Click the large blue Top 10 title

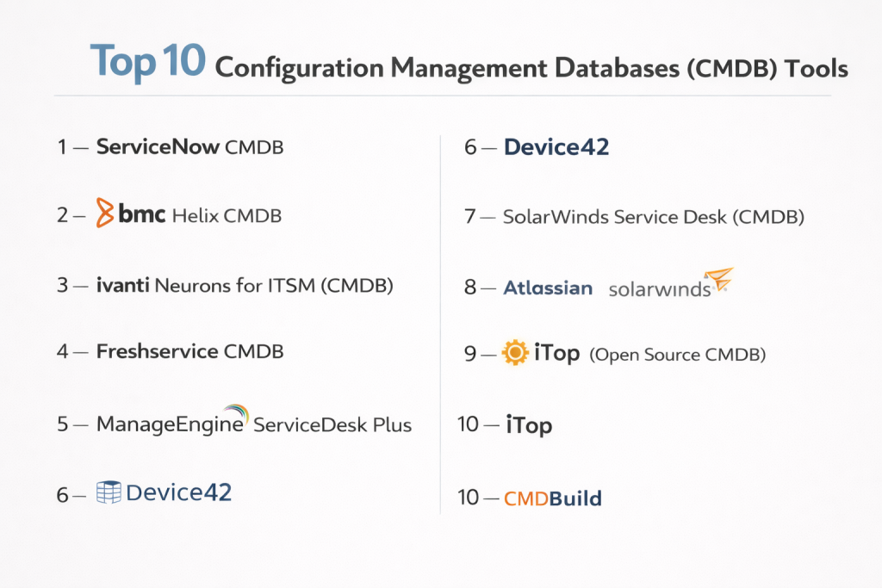coord(148,63)
